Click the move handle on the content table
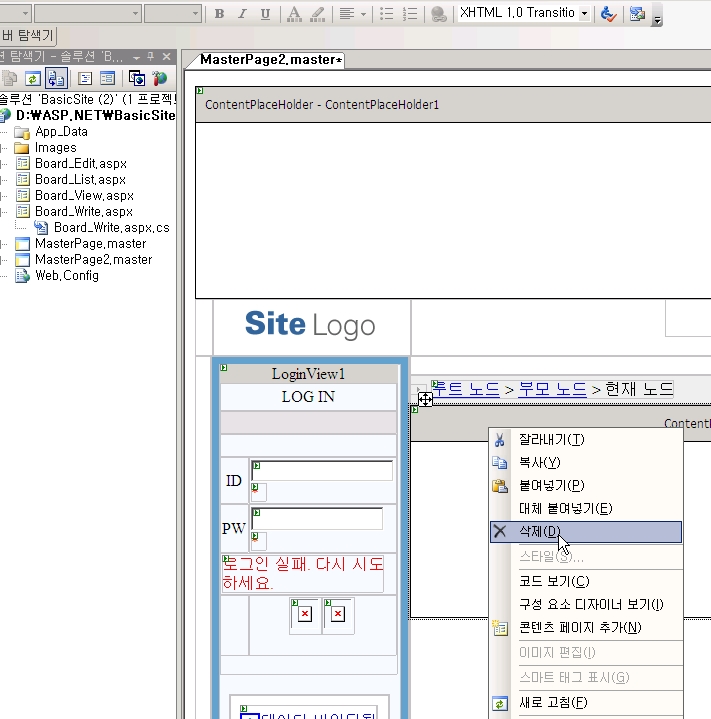Viewport: 711px width, 719px height. click(425, 399)
